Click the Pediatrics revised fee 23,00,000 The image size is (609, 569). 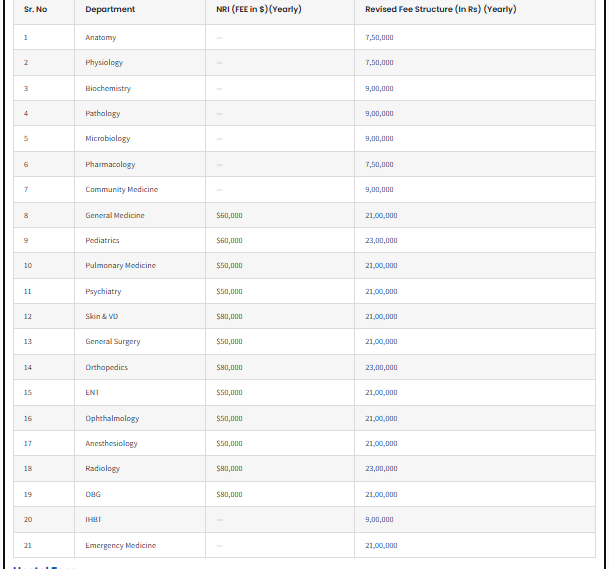tap(382, 240)
